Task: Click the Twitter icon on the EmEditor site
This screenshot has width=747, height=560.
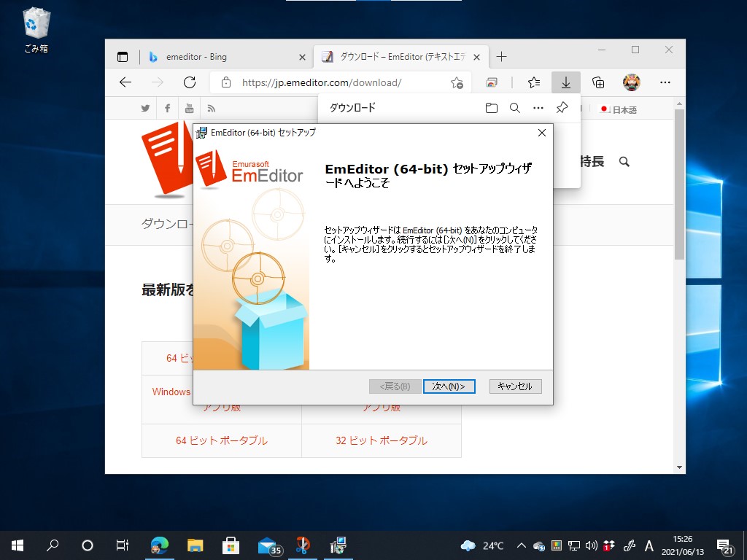Action: [145, 107]
